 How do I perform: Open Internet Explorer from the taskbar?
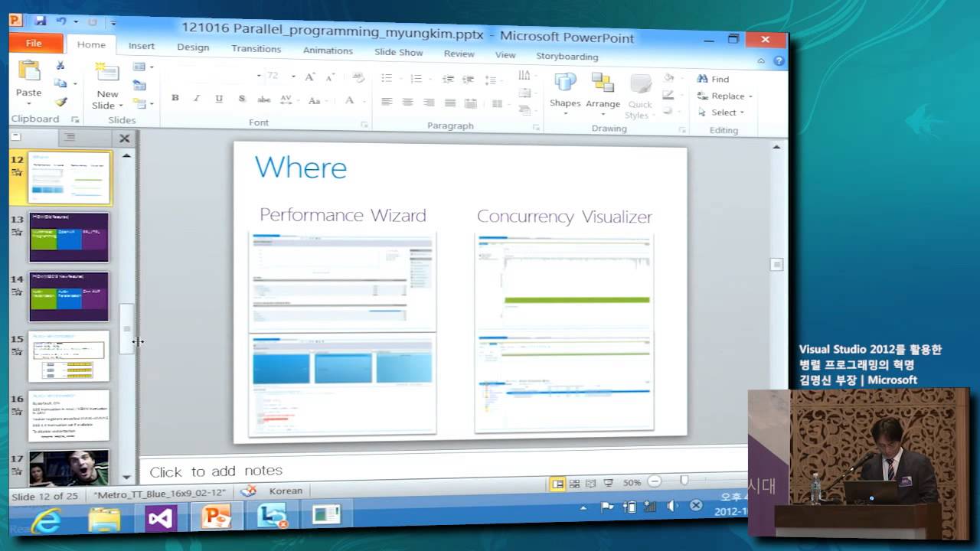coord(46,521)
